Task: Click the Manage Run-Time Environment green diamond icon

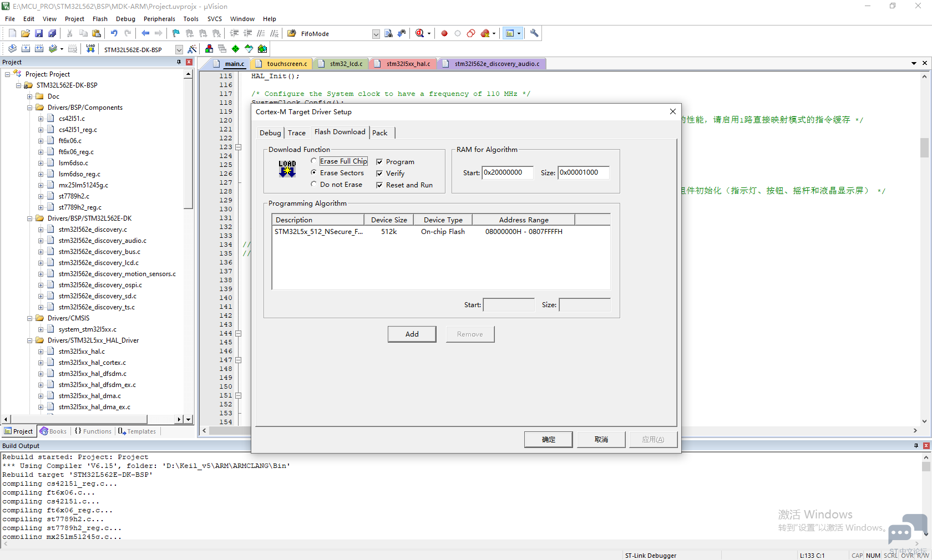Action: click(236, 49)
